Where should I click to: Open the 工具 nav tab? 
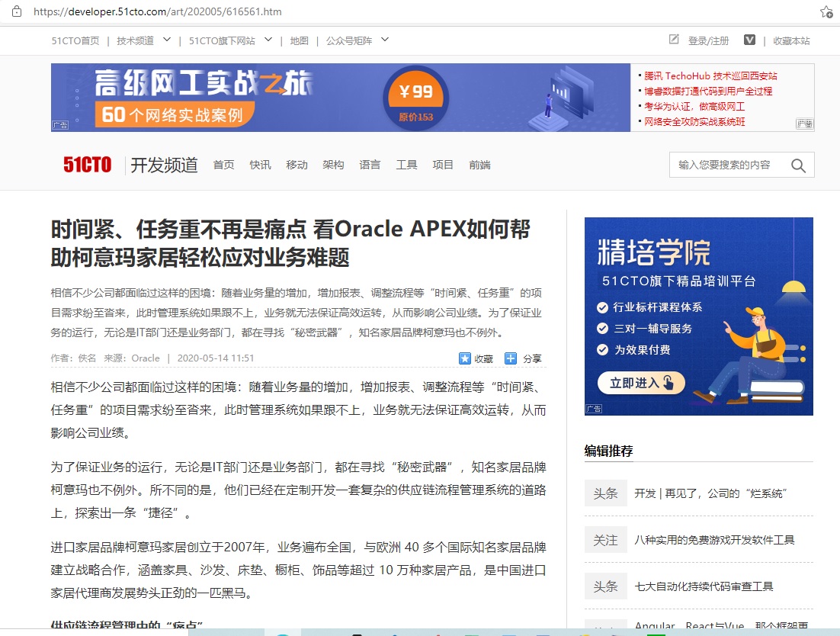click(x=406, y=165)
